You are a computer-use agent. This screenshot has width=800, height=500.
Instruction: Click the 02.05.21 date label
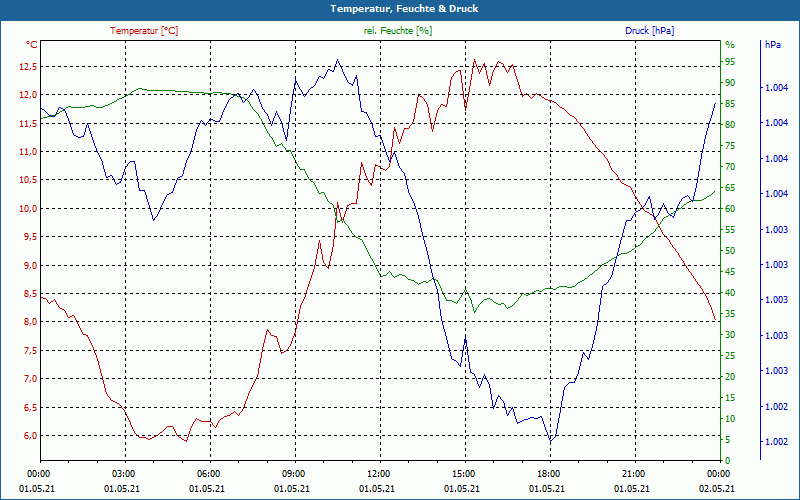pyautogui.click(x=717, y=489)
